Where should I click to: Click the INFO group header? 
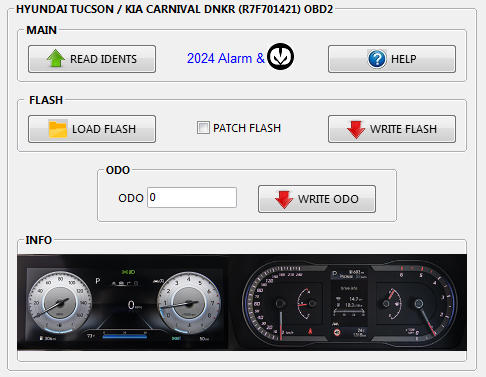pyautogui.click(x=39, y=240)
